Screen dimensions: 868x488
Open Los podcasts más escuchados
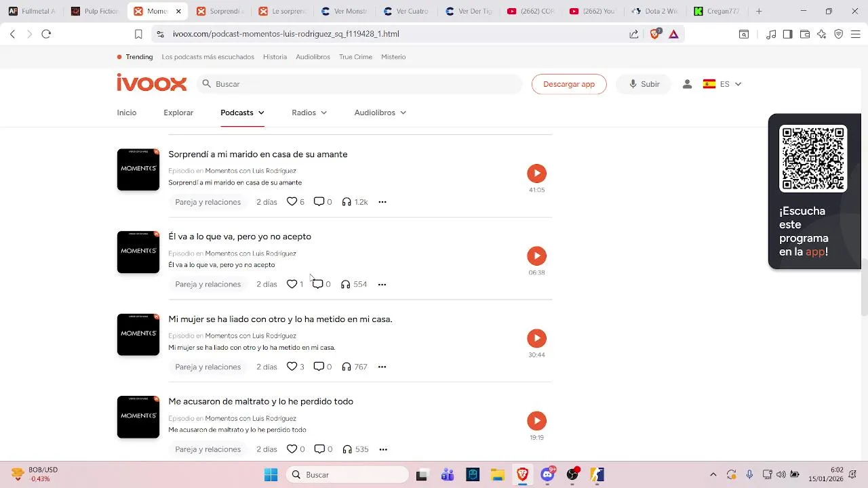tap(208, 57)
